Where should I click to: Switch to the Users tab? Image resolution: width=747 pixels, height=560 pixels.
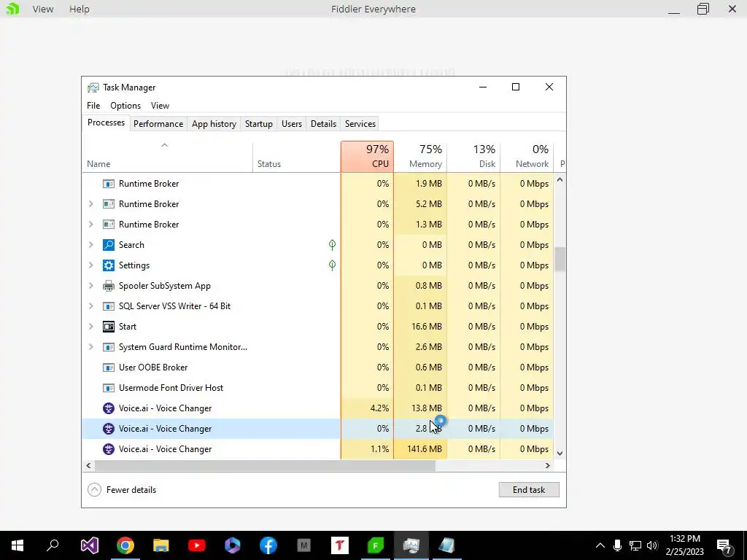point(292,124)
